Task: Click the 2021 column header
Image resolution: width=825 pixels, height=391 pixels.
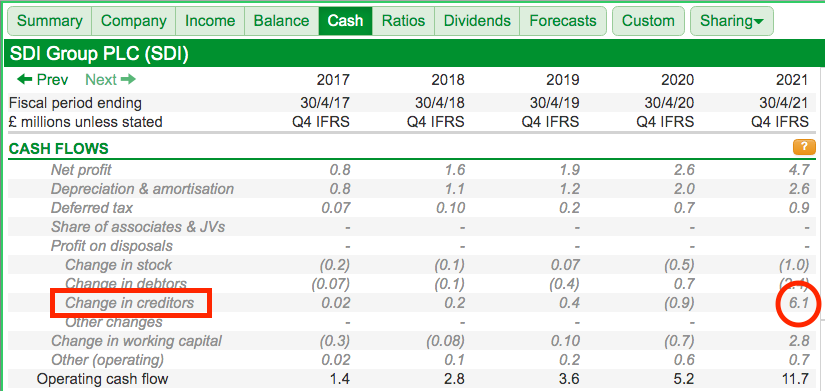Action: tap(792, 79)
